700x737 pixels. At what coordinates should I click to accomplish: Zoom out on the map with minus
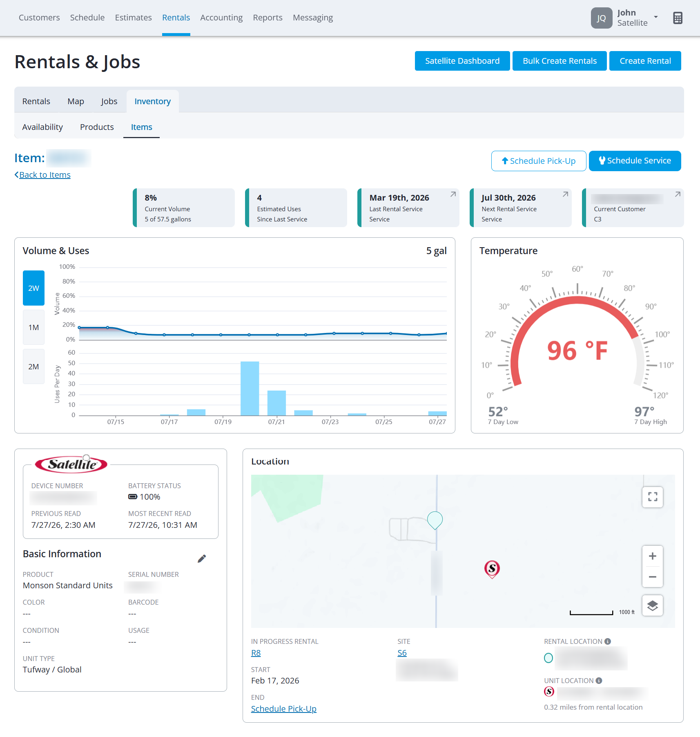click(653, 577)
